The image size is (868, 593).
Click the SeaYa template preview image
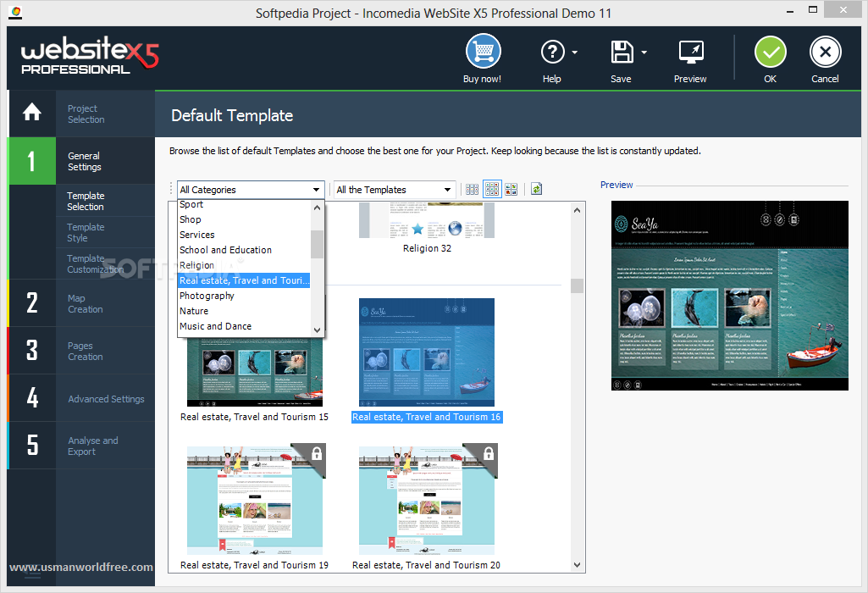[x=730, y=296]
